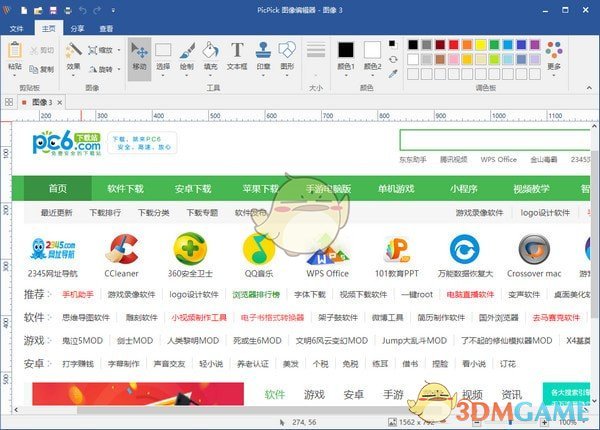Select the 移动 move tool
Image resolution: width=600 pixels, height=430 pixels.
(139, 58)
